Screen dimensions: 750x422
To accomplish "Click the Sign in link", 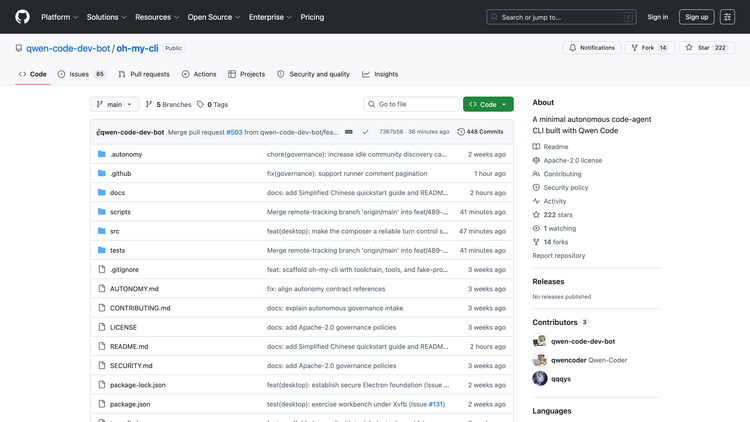I will [x=658, y=17].
